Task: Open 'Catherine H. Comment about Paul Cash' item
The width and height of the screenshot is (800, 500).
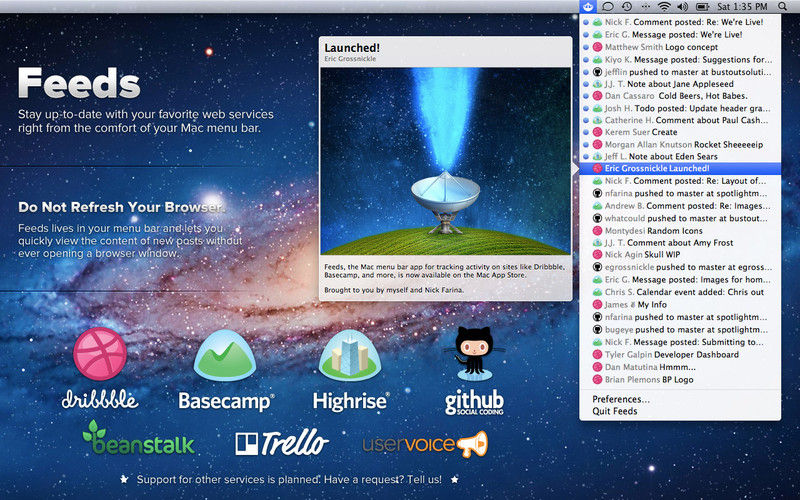Action: click(x=680, y=120)
